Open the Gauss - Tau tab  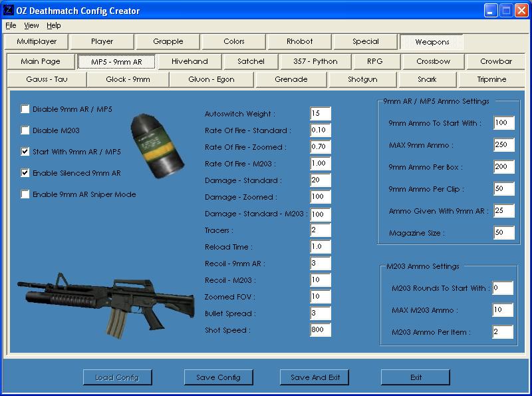click(x=47, y=79)
